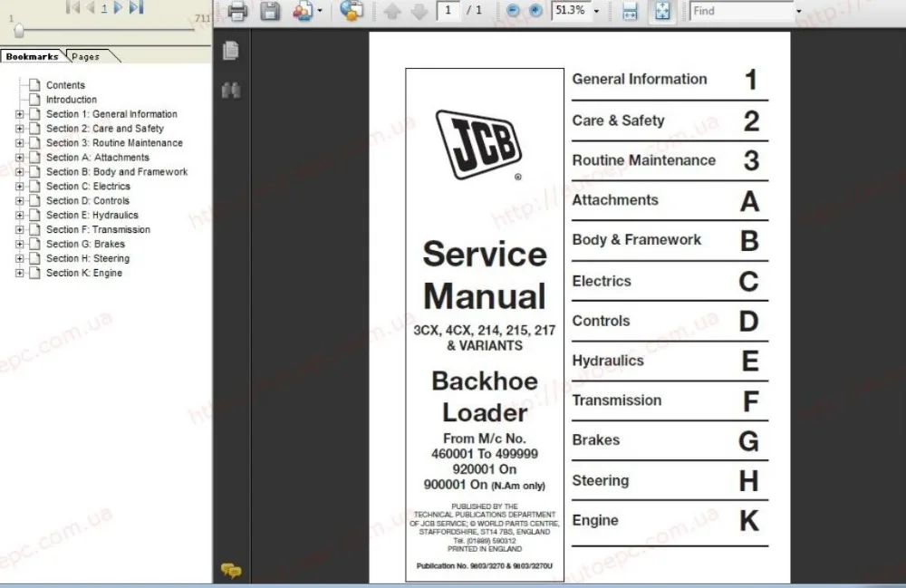The width and height of the screenshot is (906, 588).
Task: Expand Section G: Brakes bookmark
Action: click(20, 245)
